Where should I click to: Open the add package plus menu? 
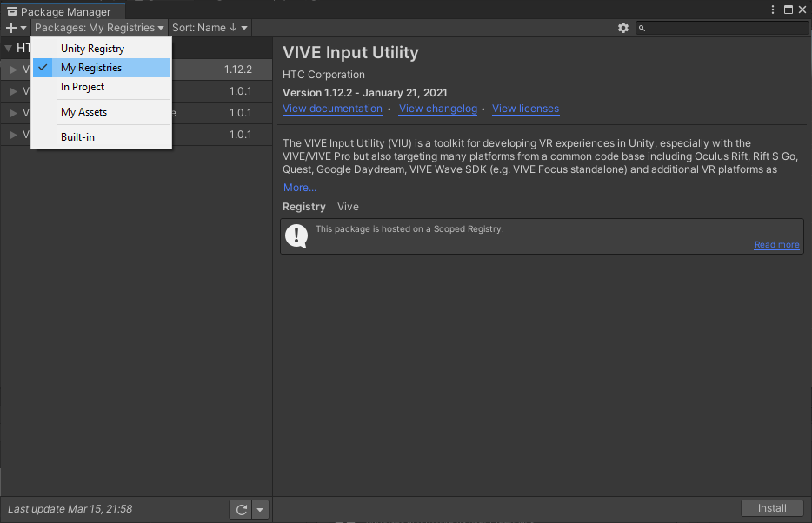click(x=16, y=28)
